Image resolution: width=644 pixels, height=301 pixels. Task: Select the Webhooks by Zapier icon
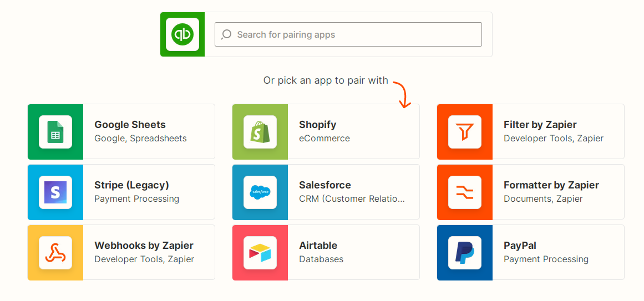(x=55, y=253)
